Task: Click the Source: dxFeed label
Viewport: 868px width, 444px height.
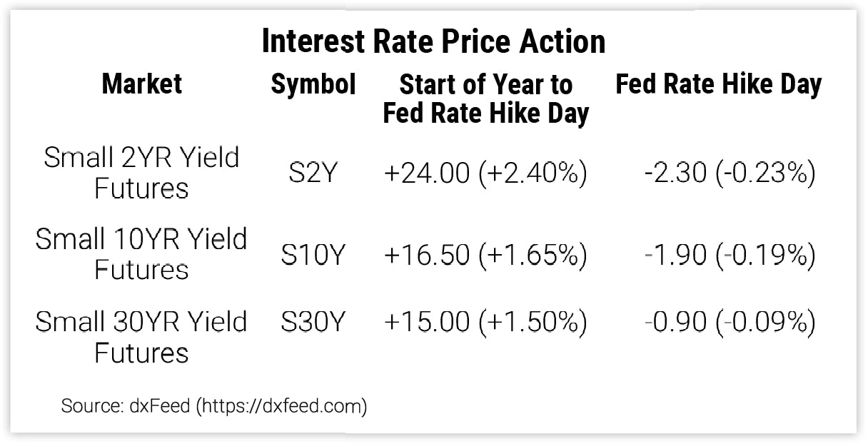Action: (126, 407)
